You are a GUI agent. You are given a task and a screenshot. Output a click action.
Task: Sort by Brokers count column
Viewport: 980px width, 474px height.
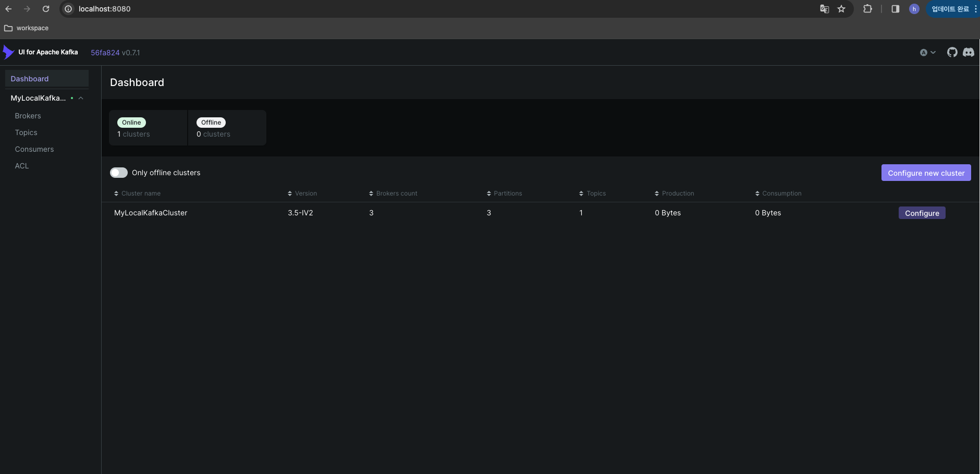pyautogui.click(x=393, y=193)
